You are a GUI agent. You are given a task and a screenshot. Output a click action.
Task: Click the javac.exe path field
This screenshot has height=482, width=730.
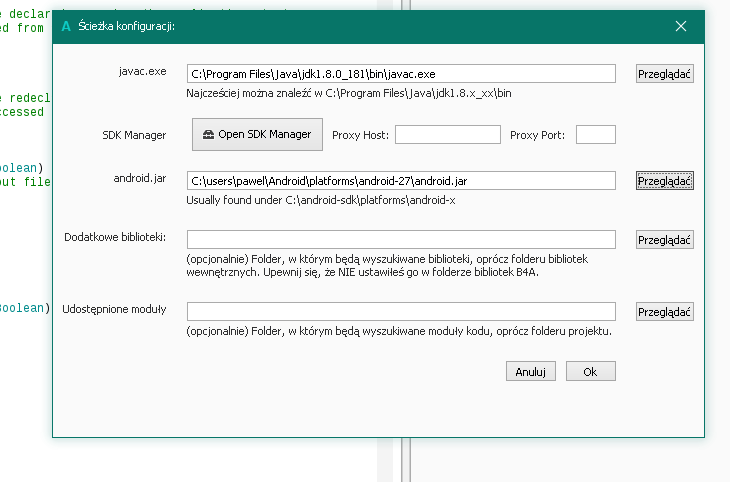(x=400, y=74)
